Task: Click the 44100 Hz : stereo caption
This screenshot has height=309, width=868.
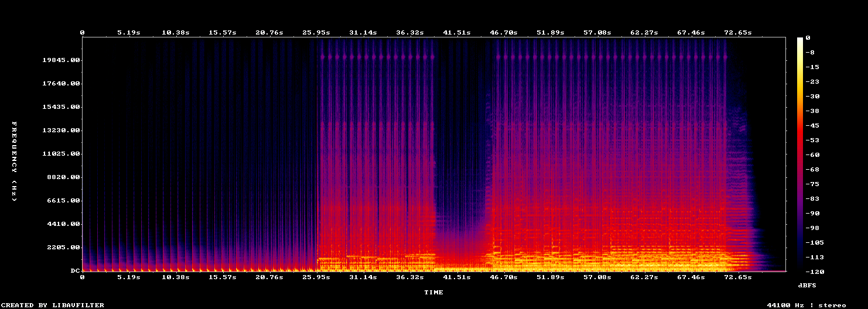Action: click(x=807, y=305)
